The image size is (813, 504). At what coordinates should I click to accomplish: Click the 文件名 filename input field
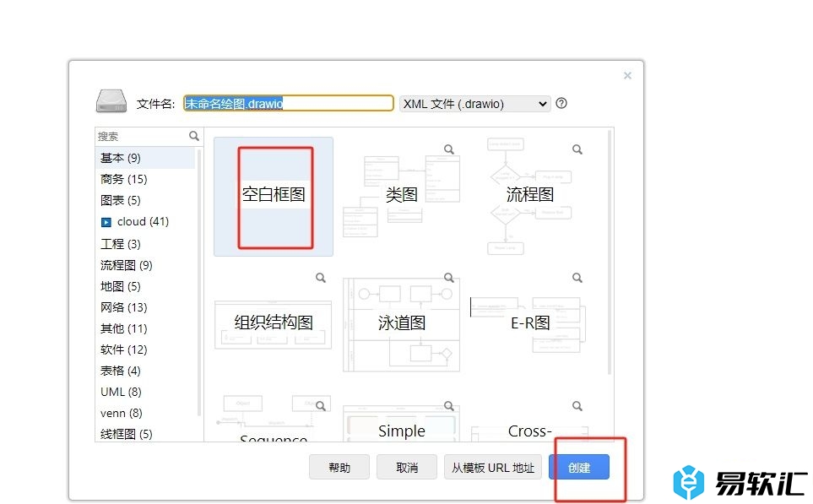tap(288, 103)
